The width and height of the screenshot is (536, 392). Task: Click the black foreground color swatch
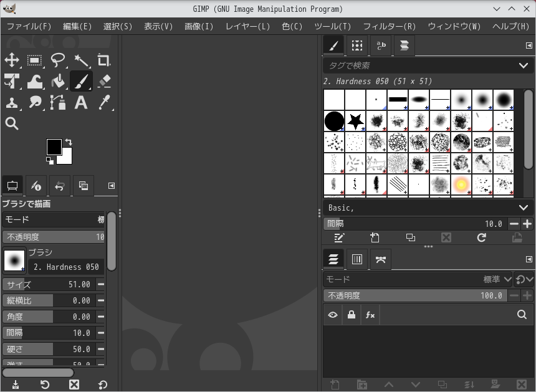(54, 146)
